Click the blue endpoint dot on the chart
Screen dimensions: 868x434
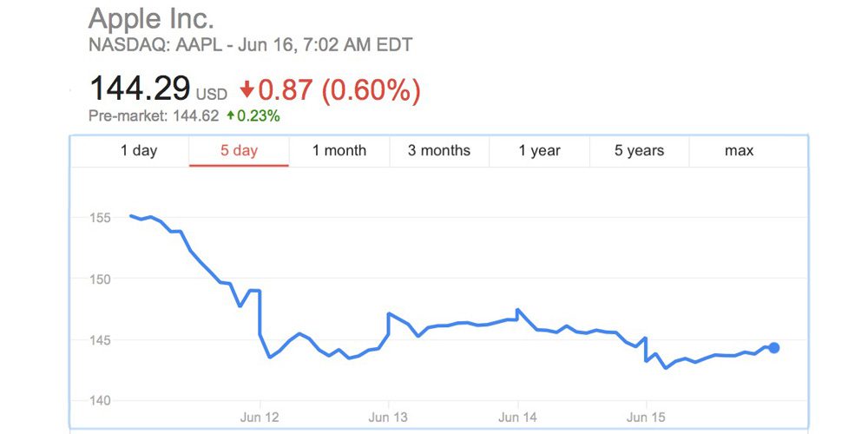(773, 347)
